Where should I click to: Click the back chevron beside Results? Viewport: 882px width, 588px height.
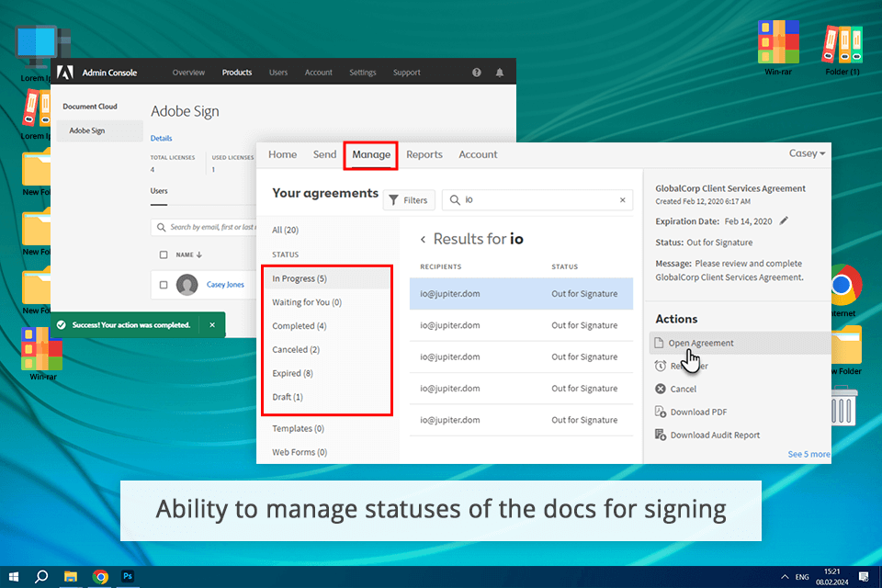423,239
